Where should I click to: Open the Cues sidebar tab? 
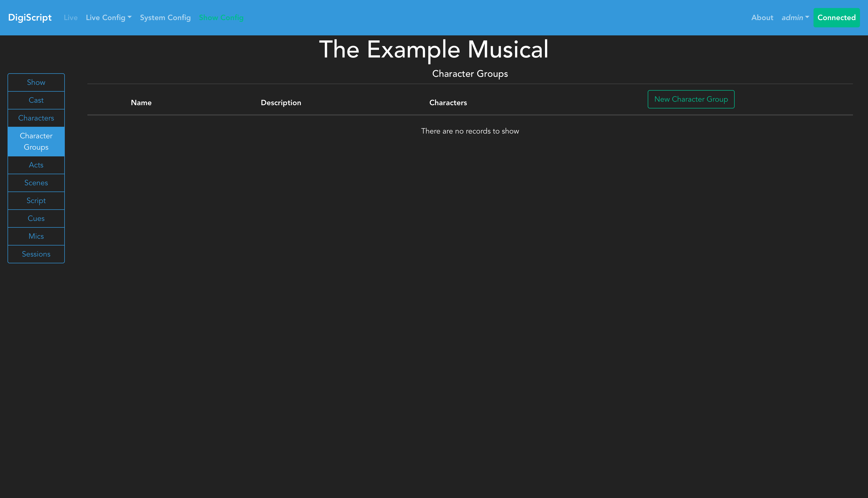coord(36,218)
